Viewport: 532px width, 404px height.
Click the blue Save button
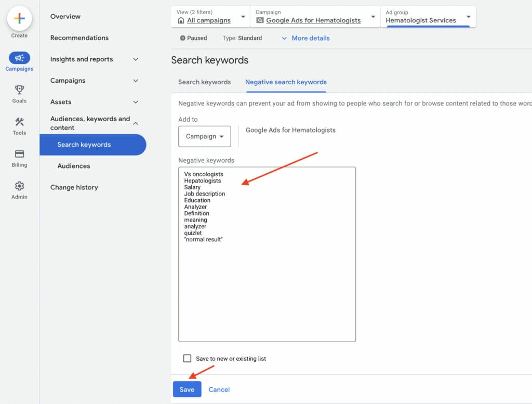(187, 389)
